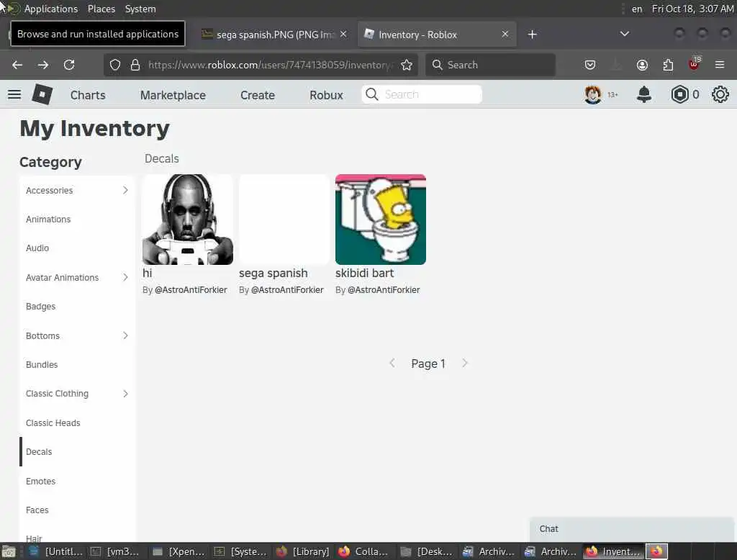The width and height of the screenshot is (737, 560).
Task: Expand the Classic Clothing category
Action: (x=125, y=394)
